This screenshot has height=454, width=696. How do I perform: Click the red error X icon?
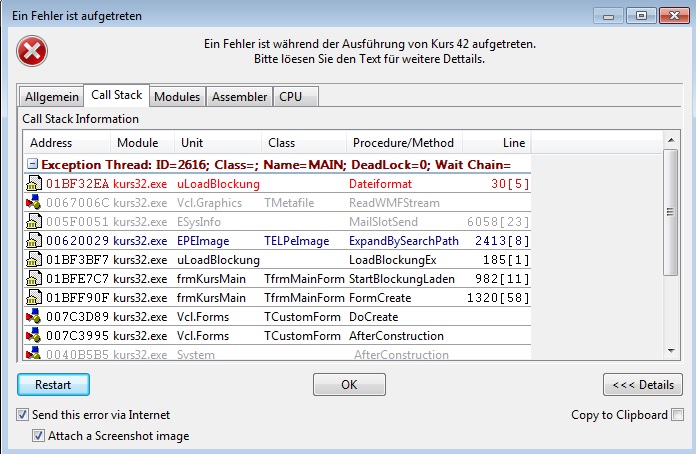[33, 51]
